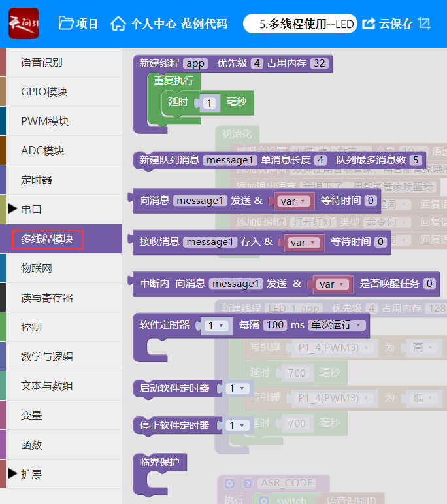Open the 项目 folder icon
Viewport: 447px width, 504px height.
pos(66,23)
